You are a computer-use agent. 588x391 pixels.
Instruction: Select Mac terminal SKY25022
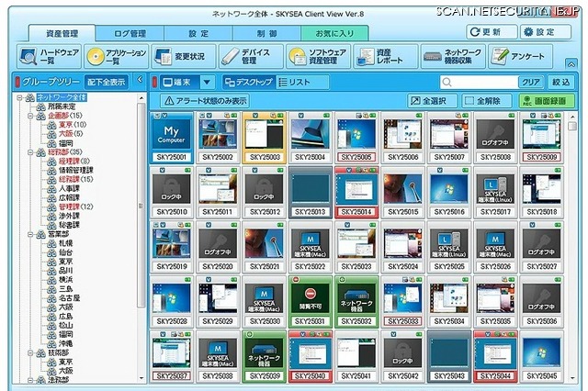[310, 247]
